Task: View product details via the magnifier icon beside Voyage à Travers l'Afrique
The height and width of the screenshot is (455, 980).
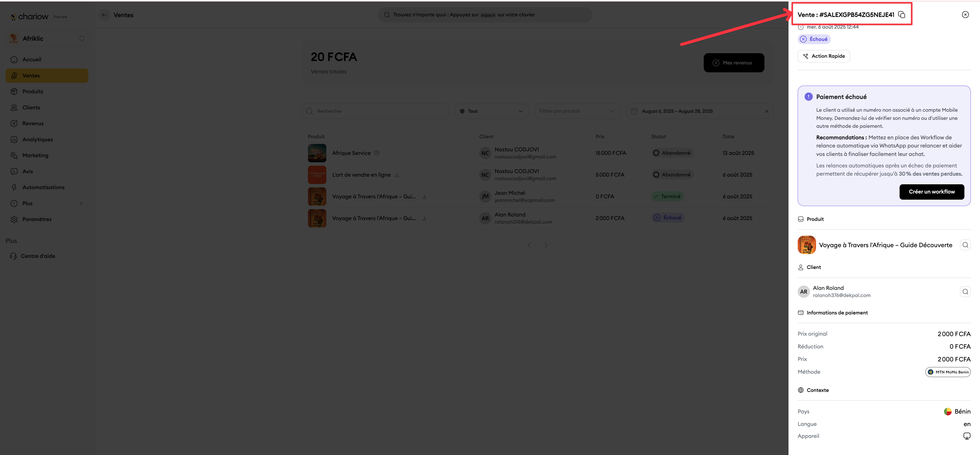Action: (x=965, y=245)
